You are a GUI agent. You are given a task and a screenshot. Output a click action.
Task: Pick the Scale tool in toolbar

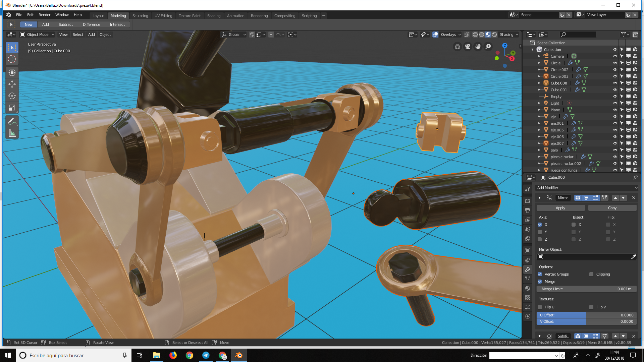coord(12,108)
